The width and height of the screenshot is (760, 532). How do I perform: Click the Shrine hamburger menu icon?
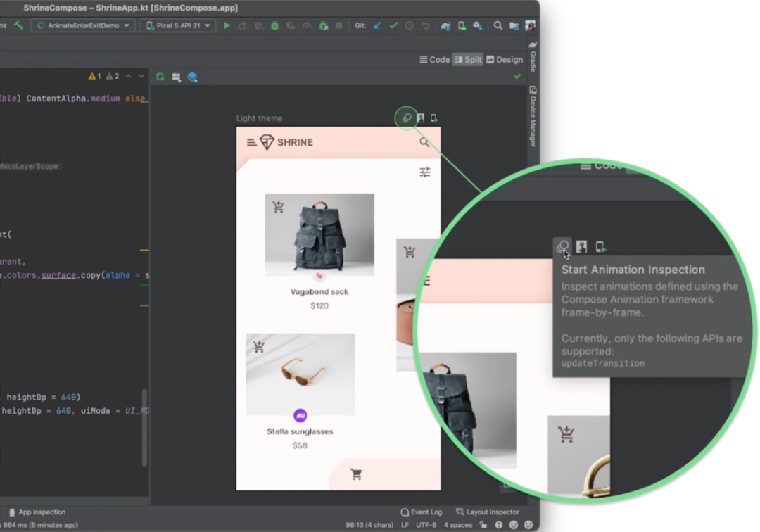[x=251, y=142]
